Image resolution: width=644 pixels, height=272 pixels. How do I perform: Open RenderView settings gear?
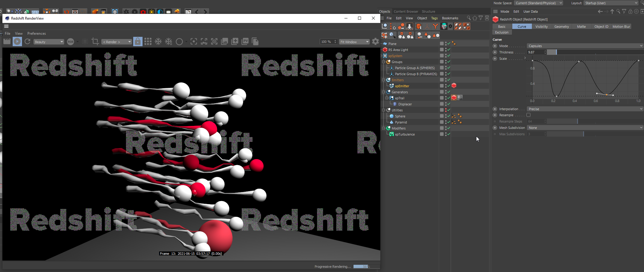[x=375, y=42]
